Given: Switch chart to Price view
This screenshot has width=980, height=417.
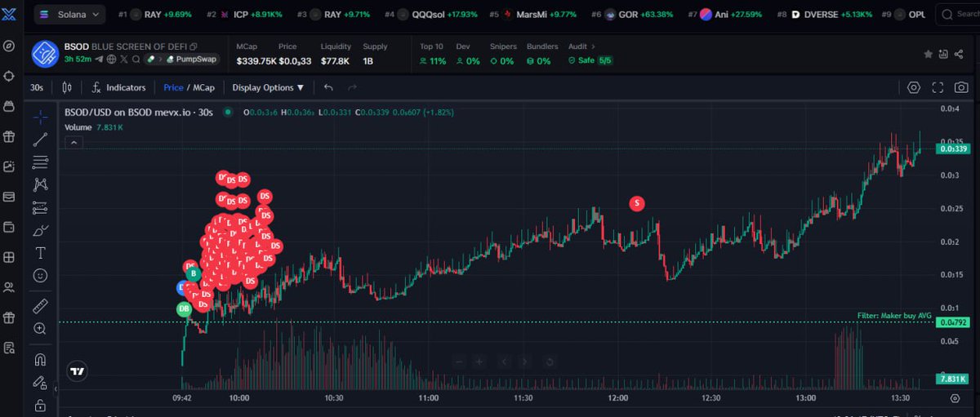Looking at the screenshot, I should pos(173,87).
